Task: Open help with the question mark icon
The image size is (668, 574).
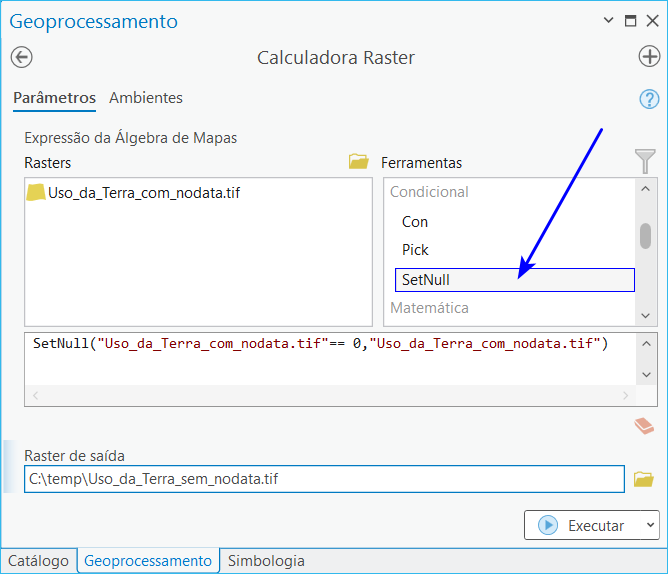Action: pyautogui.click(x=649, y=99)
